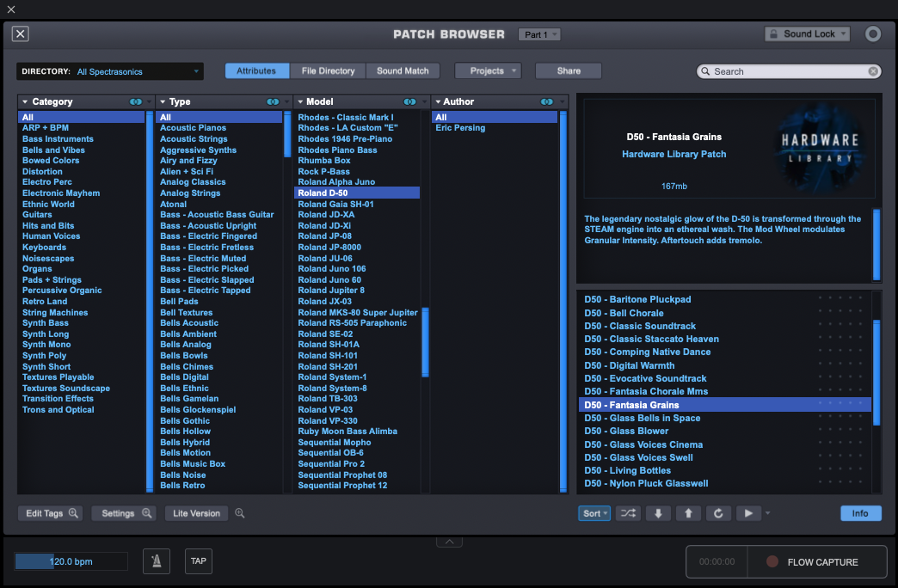The image size is (898, 588).
Task: Click the magnifier icon beside Settings
Action: tap(146, 513)
